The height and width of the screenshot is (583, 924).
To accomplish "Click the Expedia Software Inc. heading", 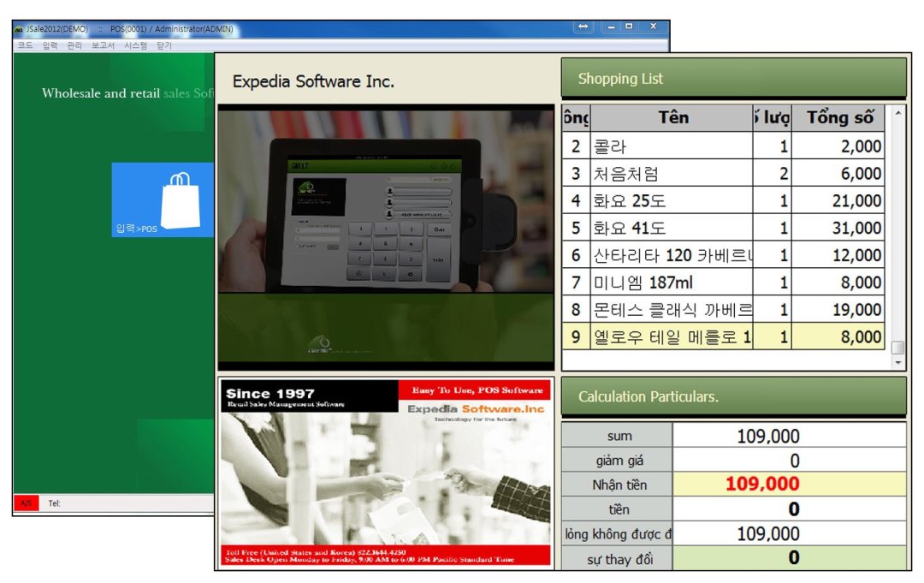I will (x=313, y=81).
